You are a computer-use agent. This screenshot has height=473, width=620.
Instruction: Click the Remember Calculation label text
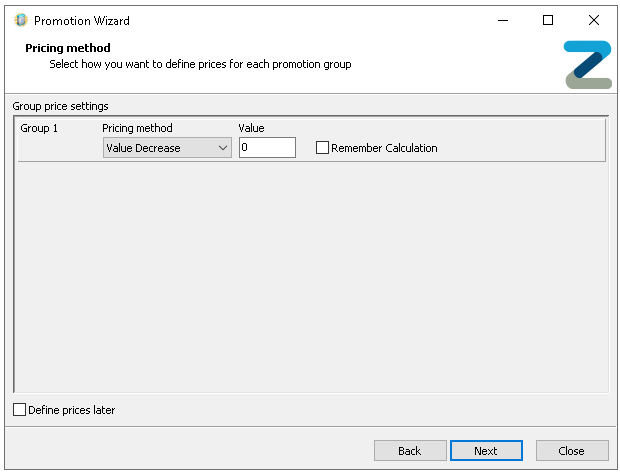(384, 148)
